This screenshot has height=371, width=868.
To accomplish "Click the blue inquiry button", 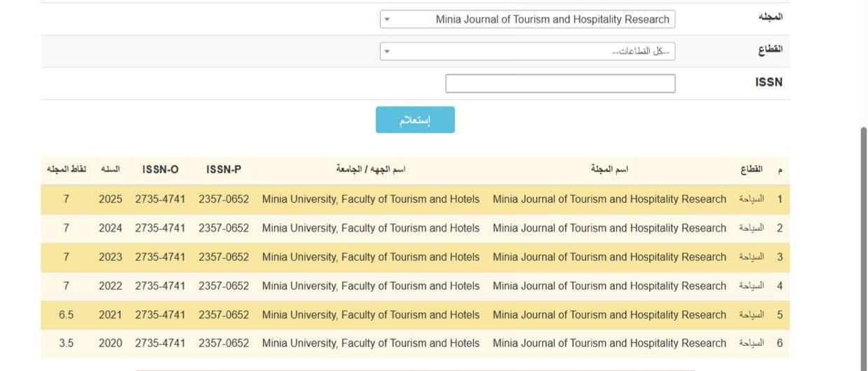I will [415, 120].
